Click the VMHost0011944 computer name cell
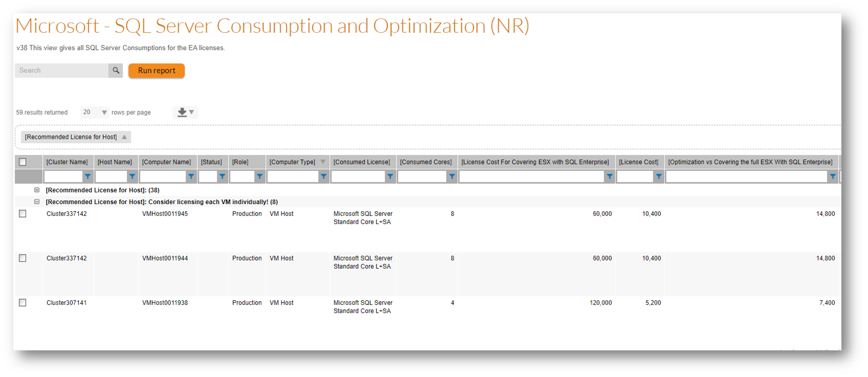This screenshot has height=377, width=868. click(x=165, y=258)
